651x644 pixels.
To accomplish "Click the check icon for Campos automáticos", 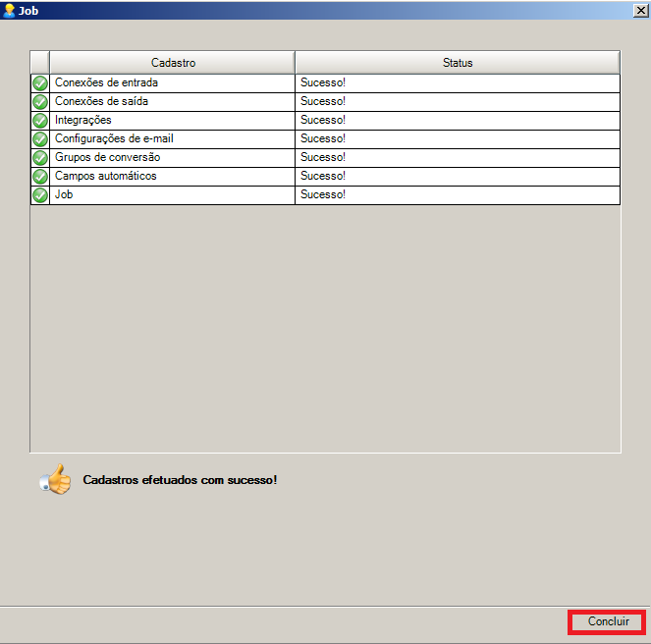I will click(40, 177).
